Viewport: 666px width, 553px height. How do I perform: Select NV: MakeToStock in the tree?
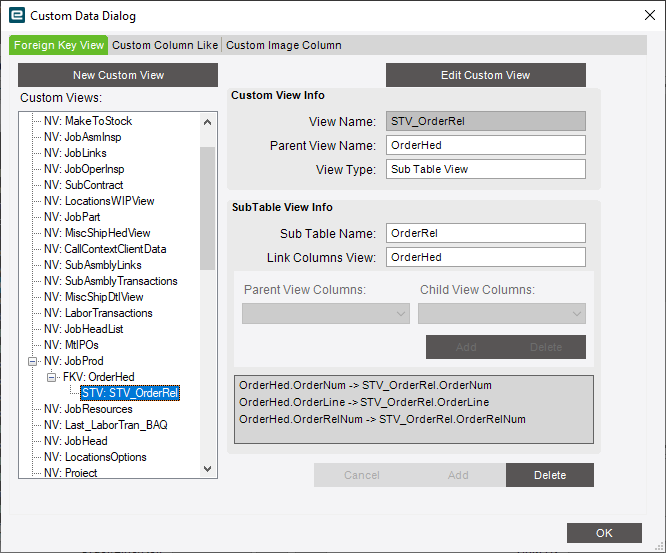pos(88,121)
